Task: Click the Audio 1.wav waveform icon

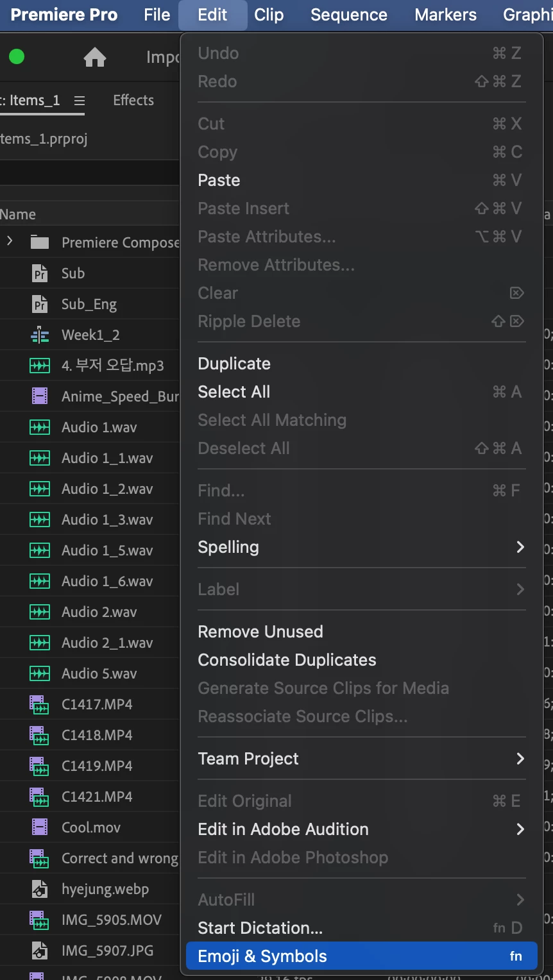Action: [x=40, y=427]
